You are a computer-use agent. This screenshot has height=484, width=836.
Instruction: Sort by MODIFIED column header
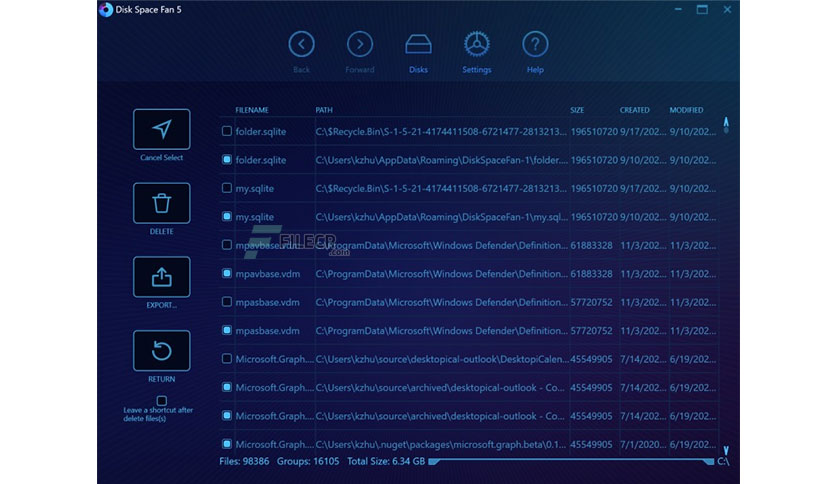pos(686,110)
